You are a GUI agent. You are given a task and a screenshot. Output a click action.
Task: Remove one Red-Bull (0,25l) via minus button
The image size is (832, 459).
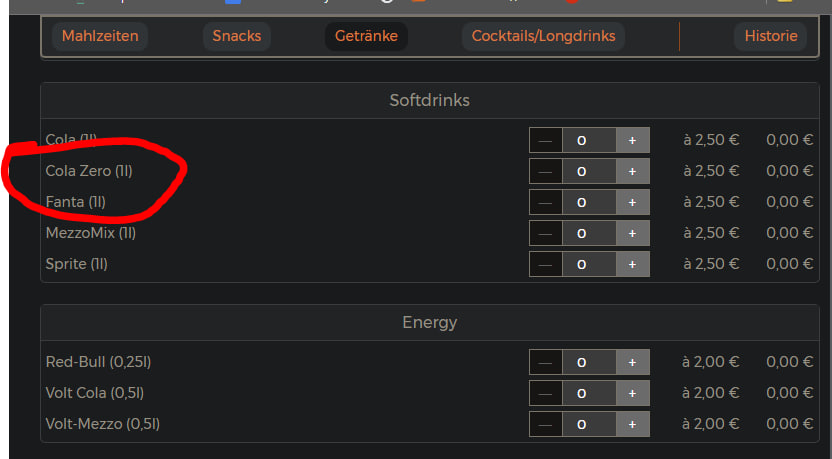click(x=545, y=362)
